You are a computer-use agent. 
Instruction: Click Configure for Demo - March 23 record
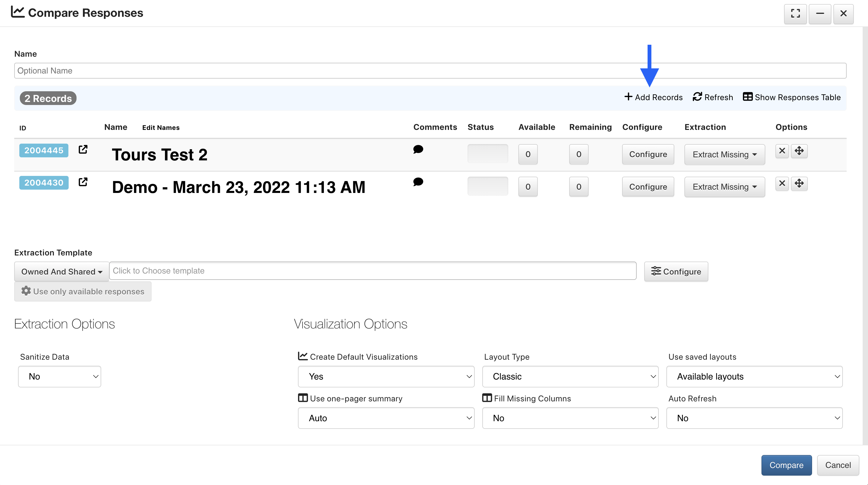click(x=648, y=187)
